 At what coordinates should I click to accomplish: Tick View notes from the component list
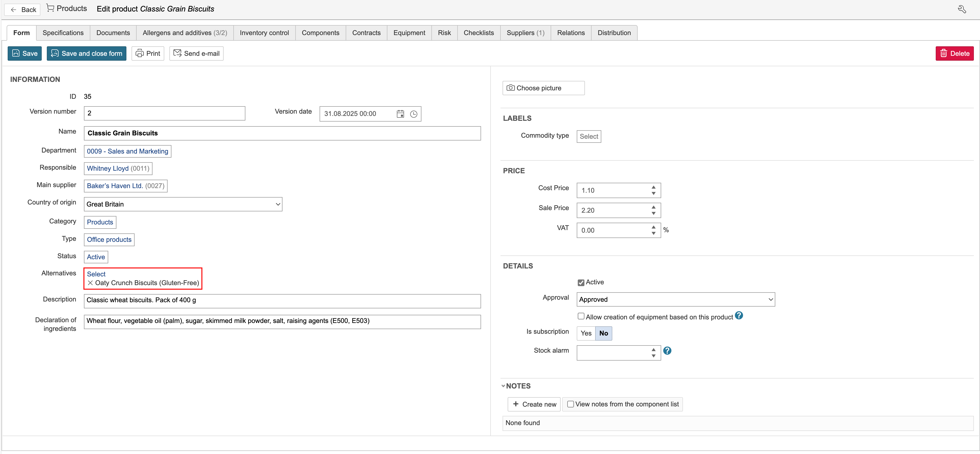(570, 404)
